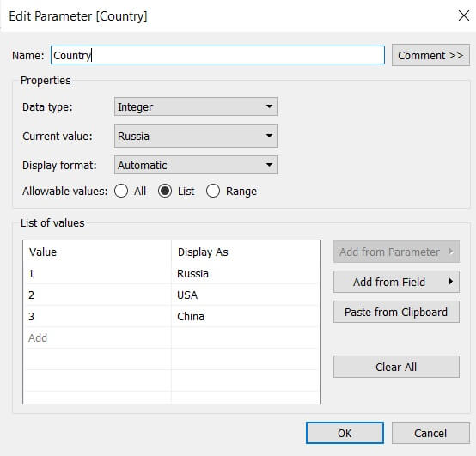Select the Russia display value row
The height and width of the screenshot is (456, 476).
172,274
